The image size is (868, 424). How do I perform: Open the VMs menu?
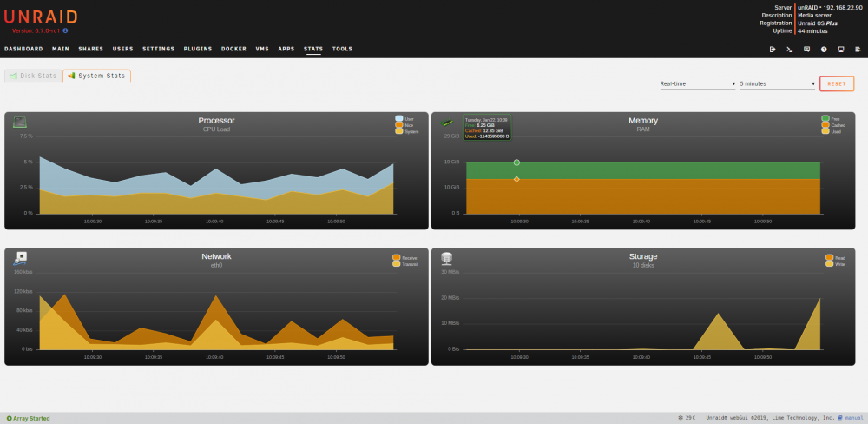[262, 49]
